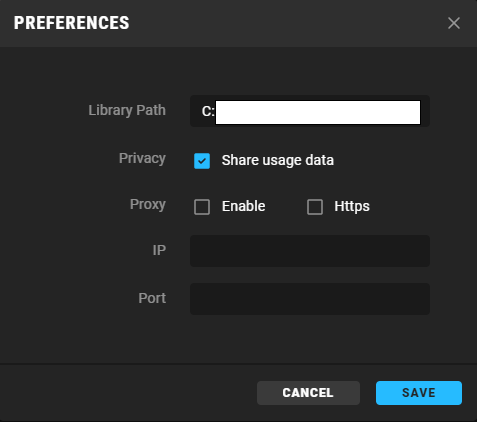
Task: Click into the Library Path text field
Action: (x=310, y=111)
